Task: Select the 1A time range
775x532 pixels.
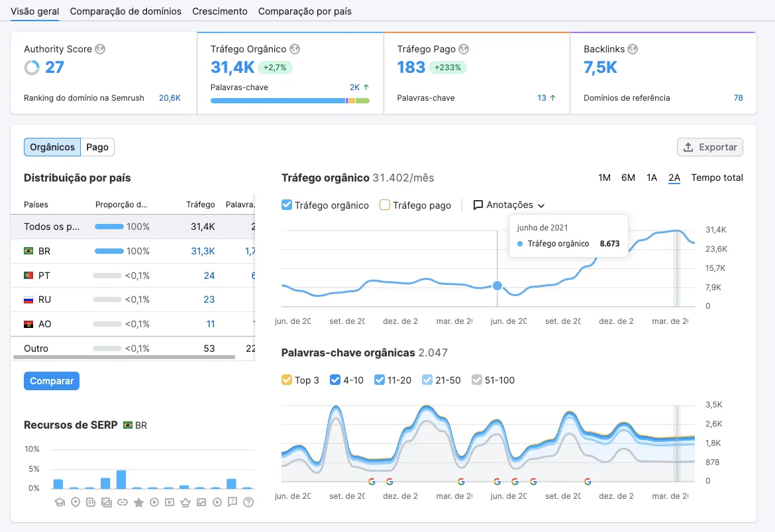Action: point(652,178)
